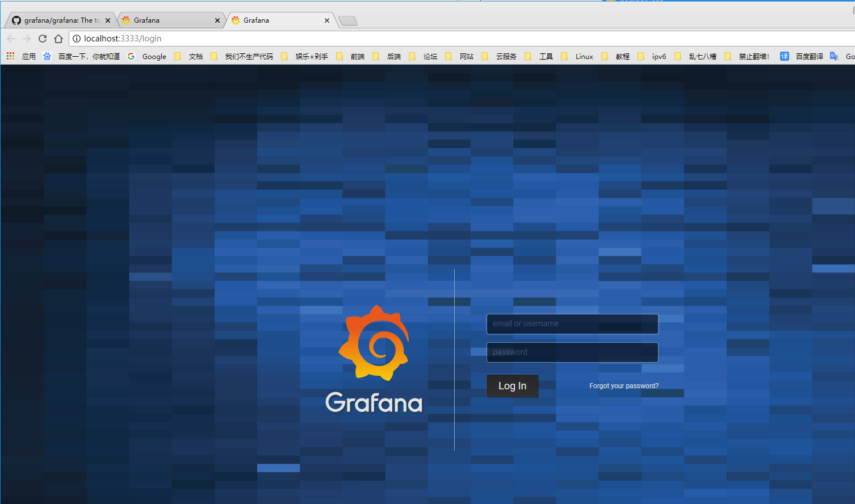Reload the localhost login page
The image size is (855, 504).
42,39
